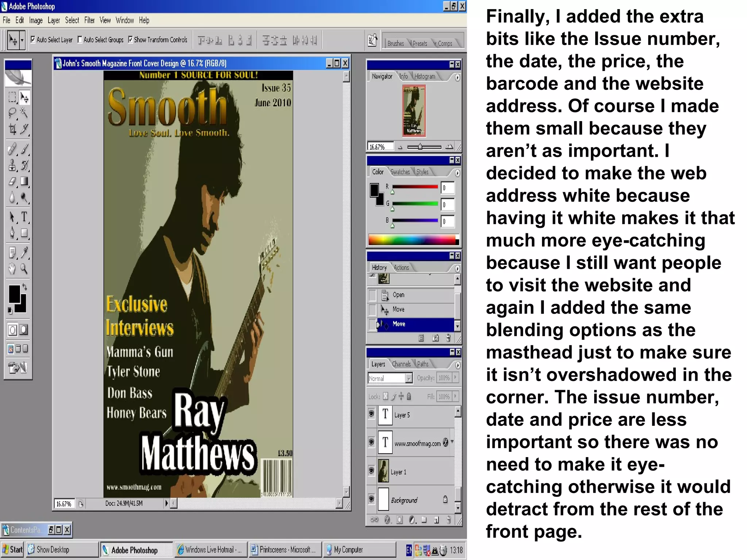Select the Dodge tool
The height and width of the screenshot is (560, 747).
pos(24,197)
